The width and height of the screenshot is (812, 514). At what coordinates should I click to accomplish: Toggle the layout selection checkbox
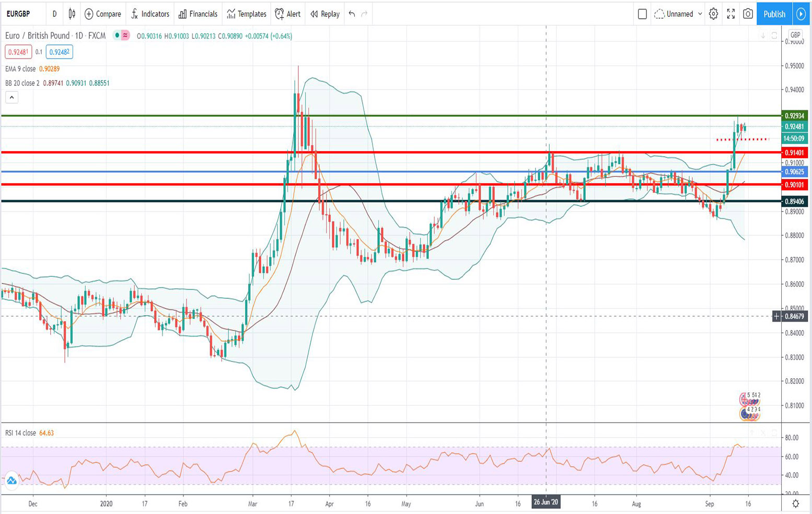(641, 14)
